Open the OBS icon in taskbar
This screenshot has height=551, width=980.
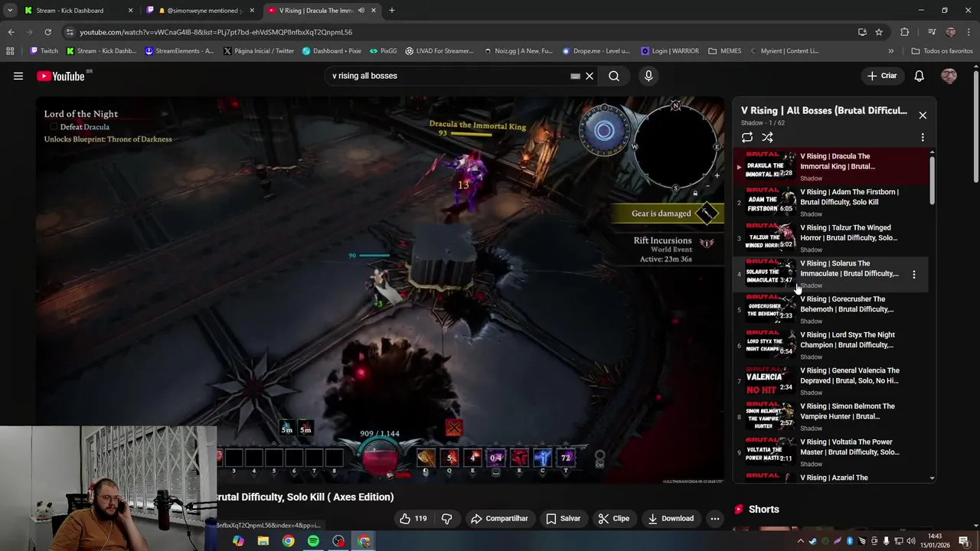(x=338, y=541)
